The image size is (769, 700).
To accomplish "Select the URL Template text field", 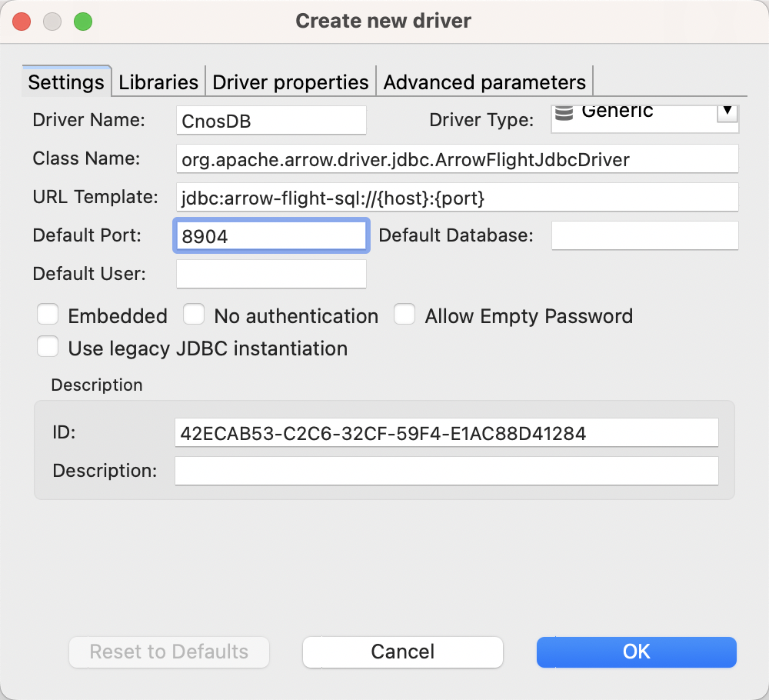I will (457, 197).
